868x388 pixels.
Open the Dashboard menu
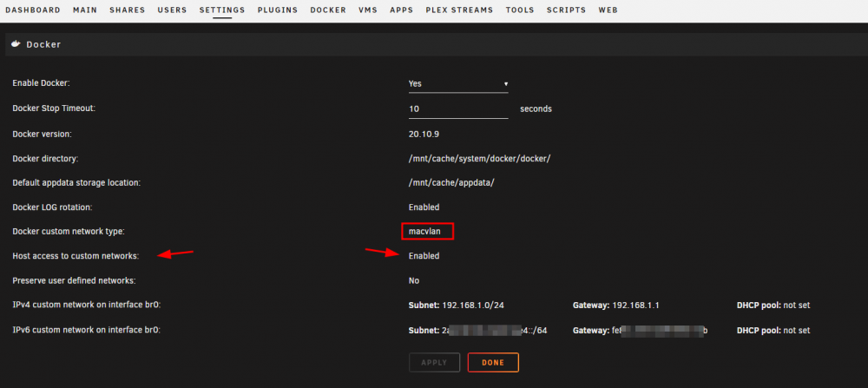coord(33,10)
